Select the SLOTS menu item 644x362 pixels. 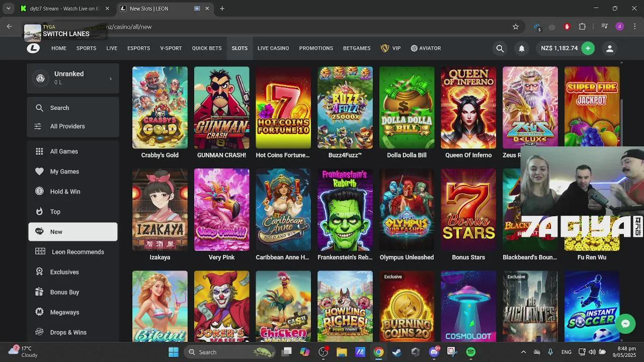click(239, 48)
